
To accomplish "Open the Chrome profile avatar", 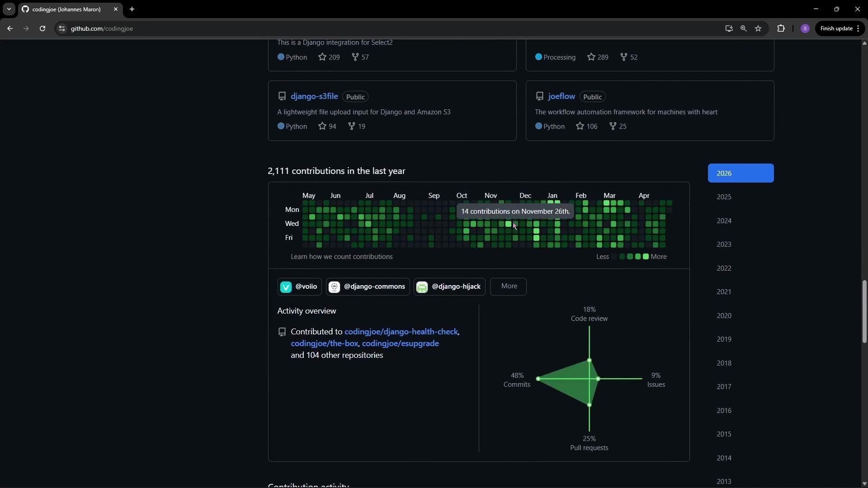I will pos(805,28).
